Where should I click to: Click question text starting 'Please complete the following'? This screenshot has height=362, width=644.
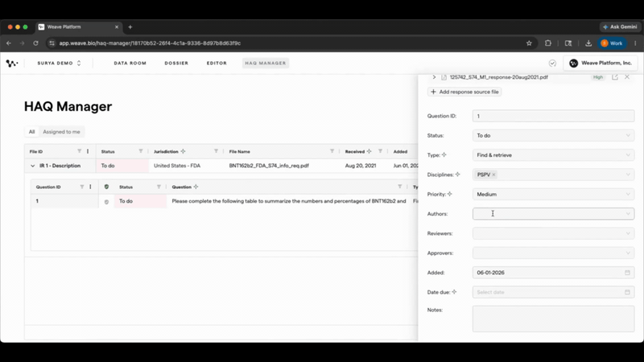[289, 201]
